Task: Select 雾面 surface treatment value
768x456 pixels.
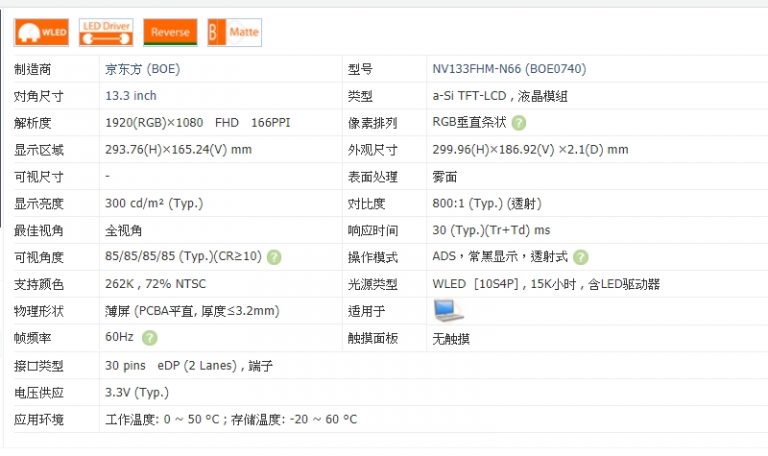Action: 445,177
